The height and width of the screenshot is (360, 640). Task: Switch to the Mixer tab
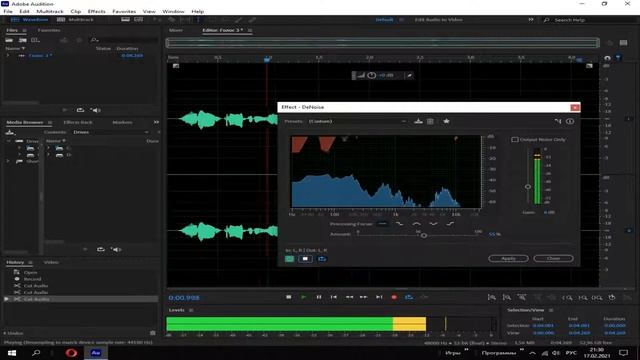pos(176,30)
